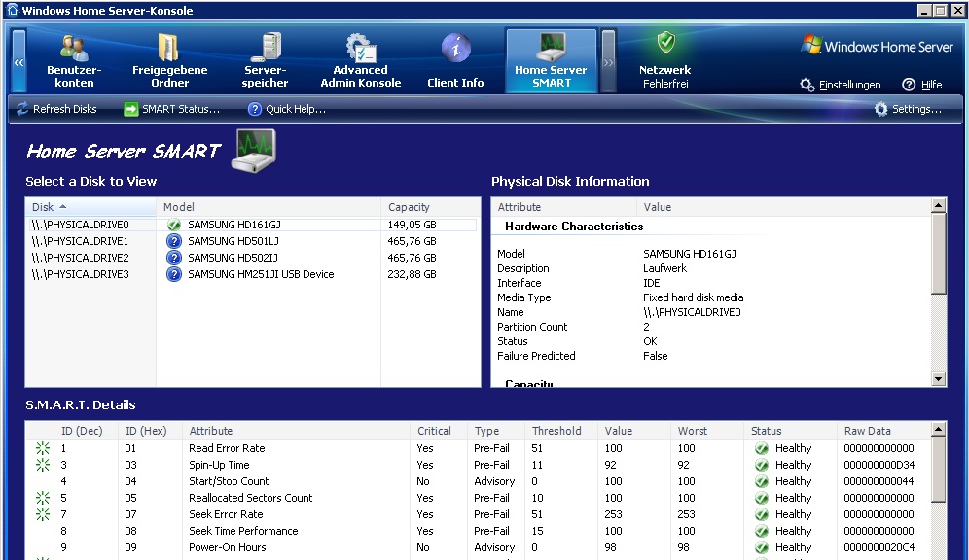Click Healthy status icon for Spin-Up Time
This screenshot has height=560, width=969.
tap(762, 465)
